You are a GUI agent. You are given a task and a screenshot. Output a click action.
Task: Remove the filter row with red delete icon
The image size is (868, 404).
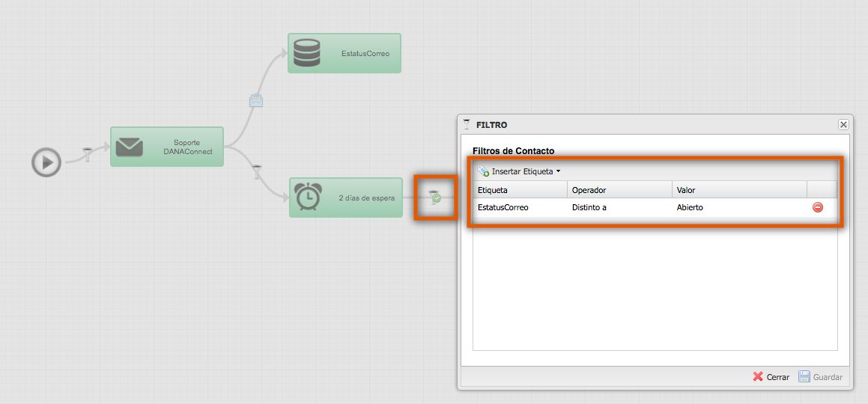point(817,207)
